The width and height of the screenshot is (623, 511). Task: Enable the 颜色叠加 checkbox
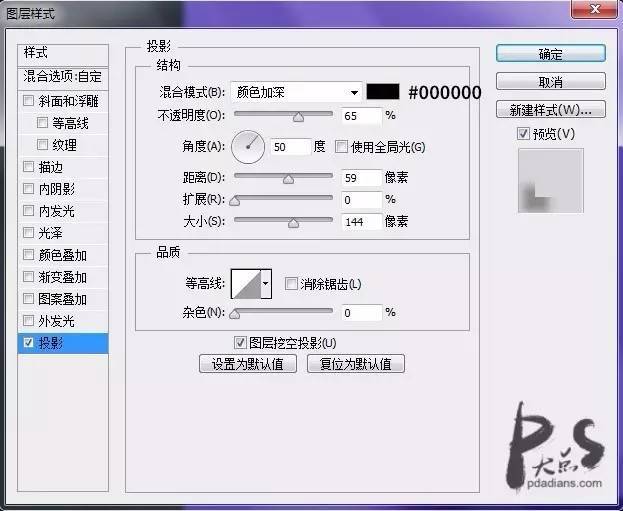click(28, 254)
